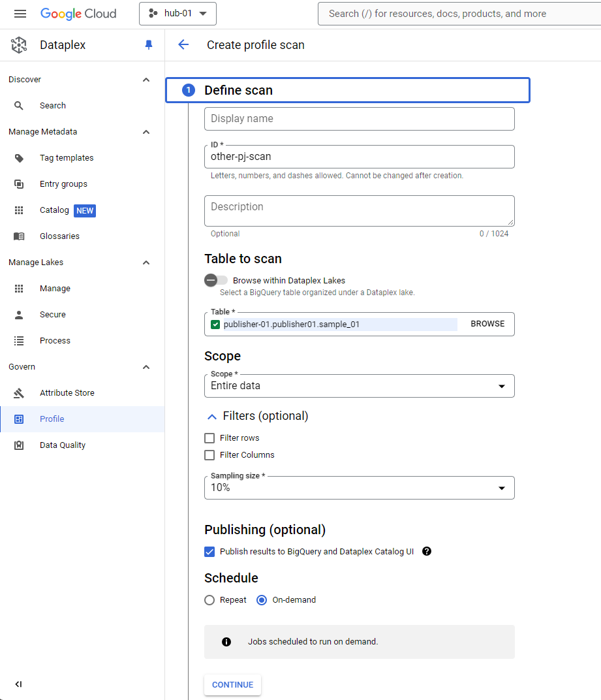The height and width of the screenshot is (700, 601).
Task: Collapse the Govern section
Action: pos(146,367)
